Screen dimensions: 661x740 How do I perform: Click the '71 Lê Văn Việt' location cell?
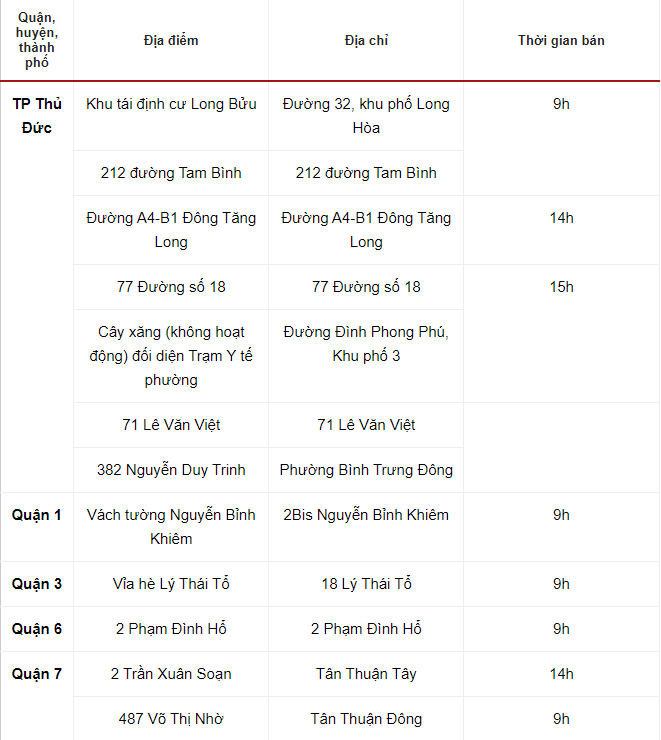point(171,425)
